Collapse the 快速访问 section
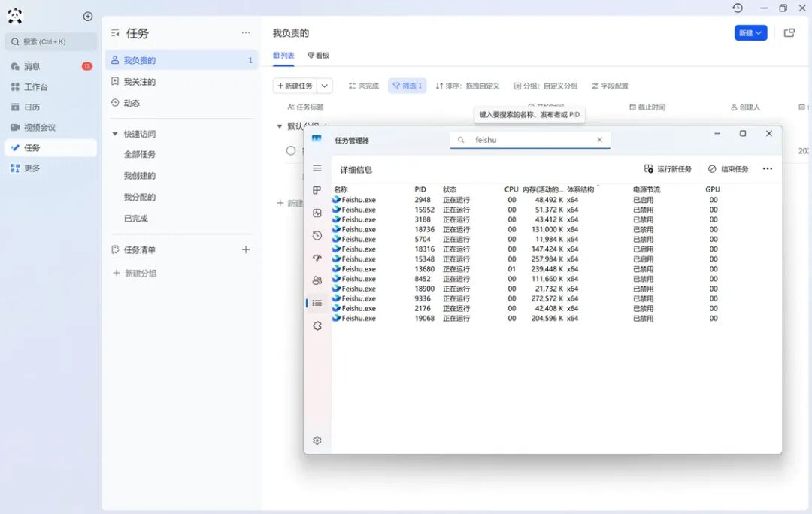The width and height of the screenshot is (812, 514). click(115, 134)
